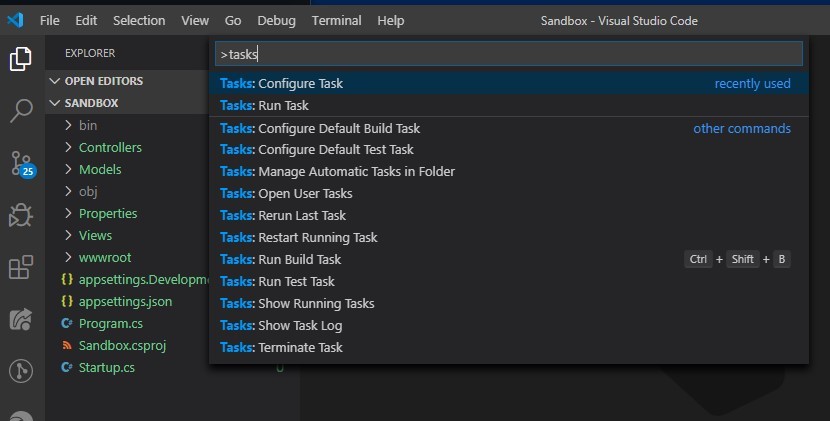Select Tasks: Open User Tasks
Viewport: 830px width, 421px height.
509,194
